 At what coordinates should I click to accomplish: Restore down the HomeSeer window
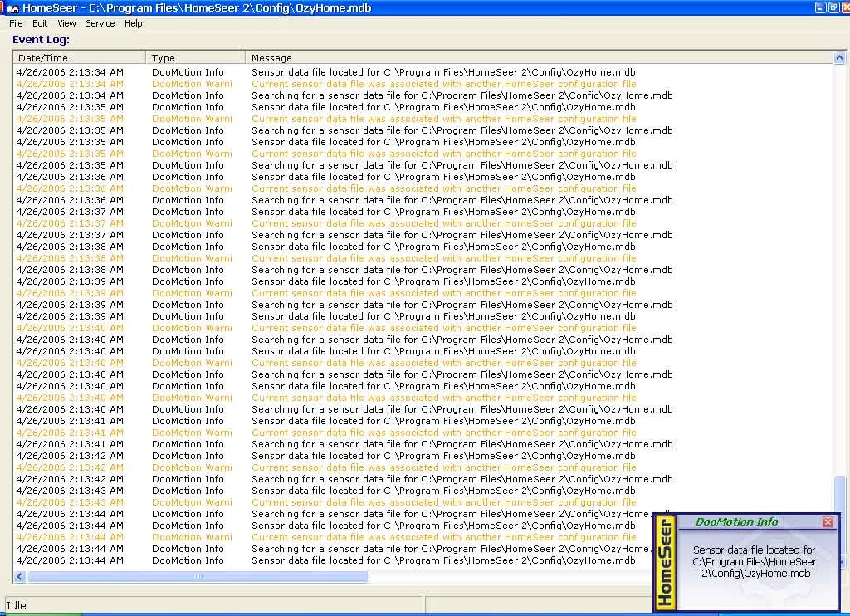click(x=833, y=7)
